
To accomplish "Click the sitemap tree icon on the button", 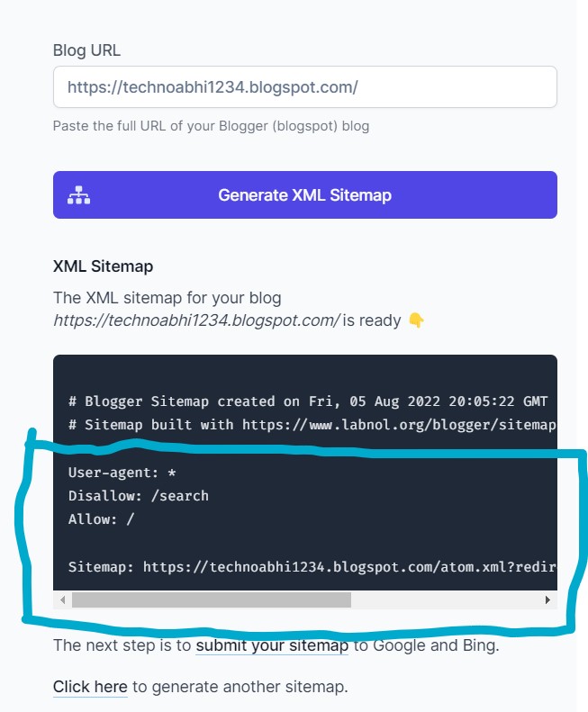I will point(78,195).
